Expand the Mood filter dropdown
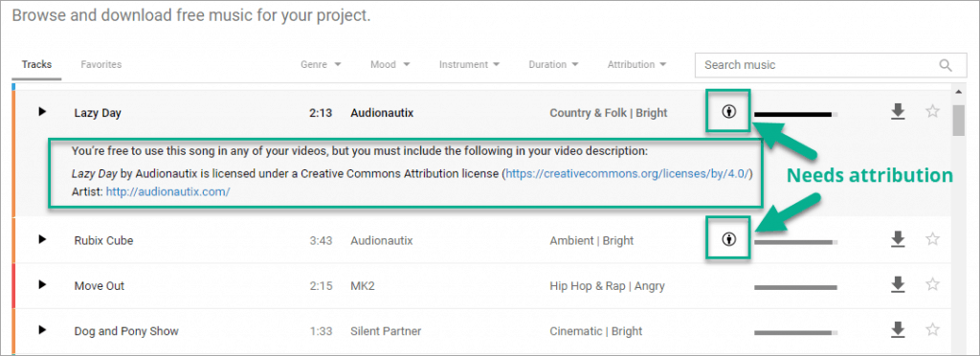980x356 pixels. point(390,64)
